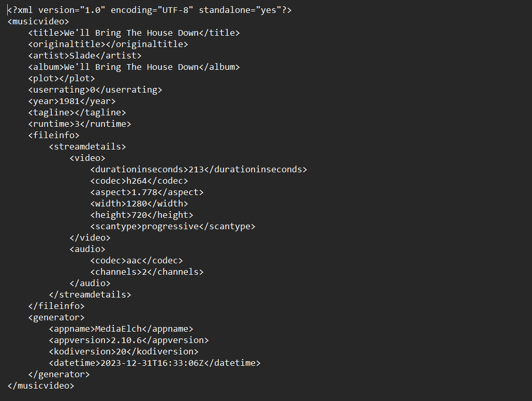Viewport: 532px width, 401px height.
Task: Click the year value 1981
Action: point(69,101)
